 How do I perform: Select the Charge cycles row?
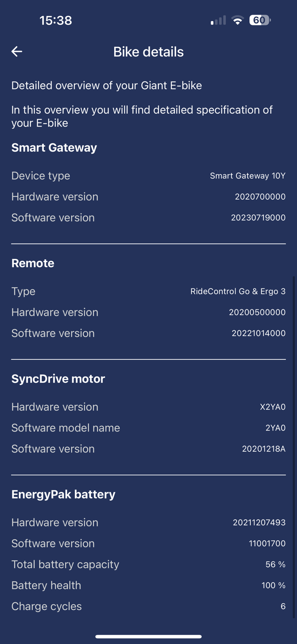(148, 606)
